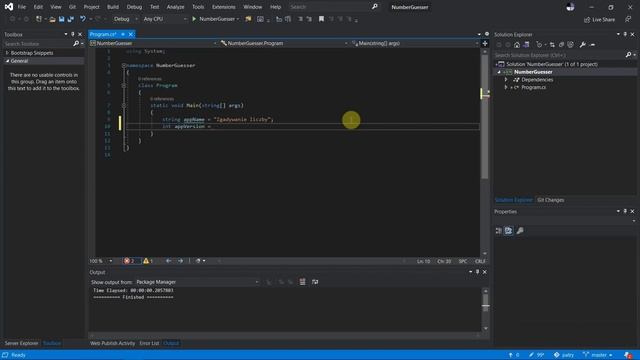Open the Debug menu

coord(134,7)
